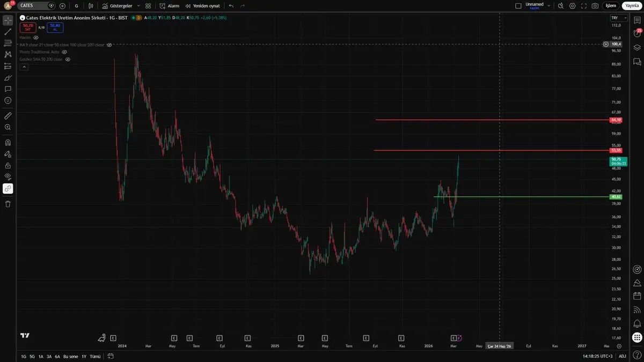
Task: Select the 5G date range tab
Action: point(32,356)
